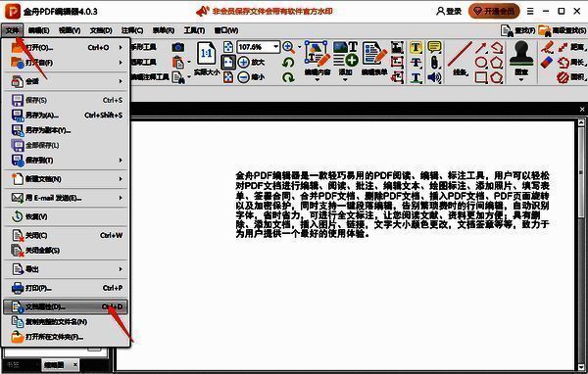Viewport: 588px width, 374px height.
Task: Choose Save(S) from the File menu
Action: pyautogui.click(x=66, y=100)
